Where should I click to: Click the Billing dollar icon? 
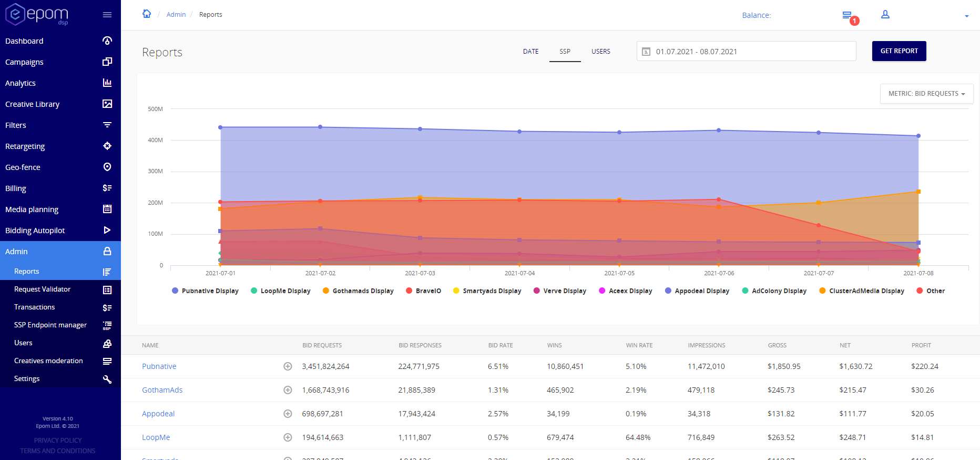point(107,188)
